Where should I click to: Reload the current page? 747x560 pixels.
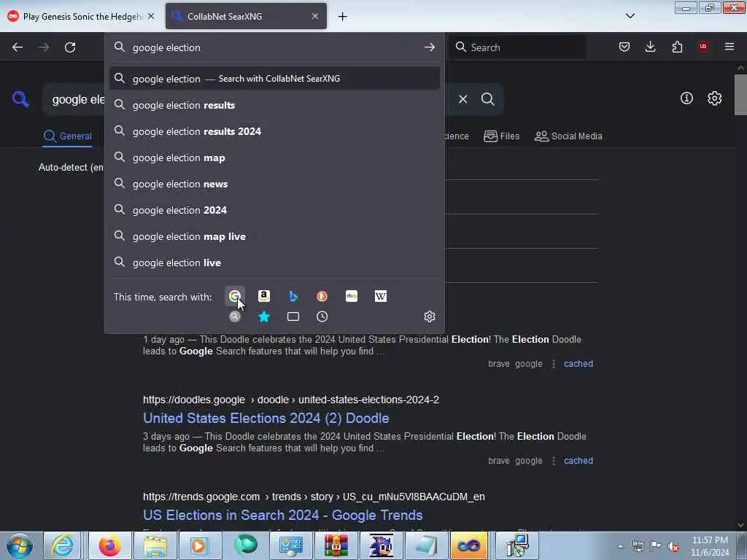70,47
